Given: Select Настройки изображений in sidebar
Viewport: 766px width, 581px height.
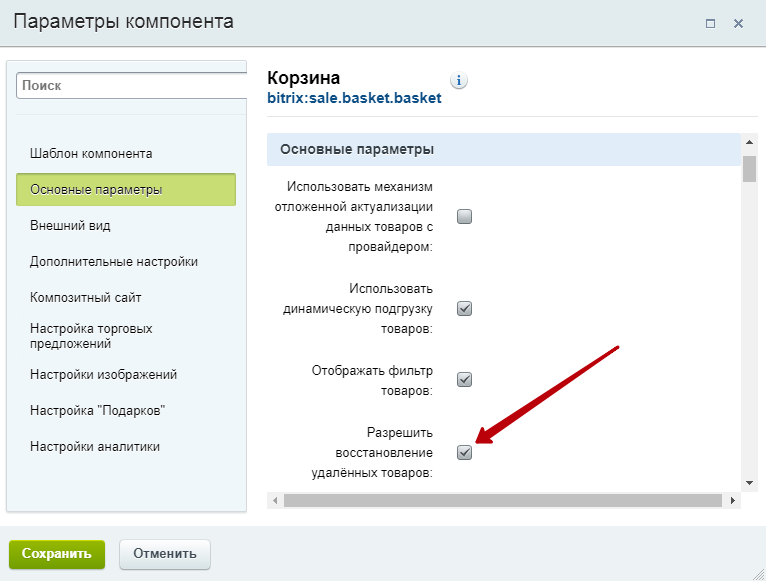Looking at the screenshot, I should (x=103, y=375).
